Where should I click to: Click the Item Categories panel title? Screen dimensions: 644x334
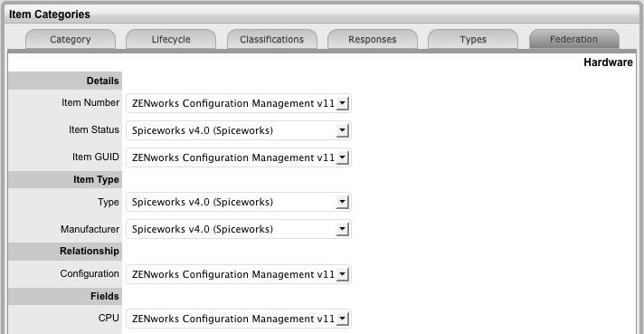coord(49,14)
